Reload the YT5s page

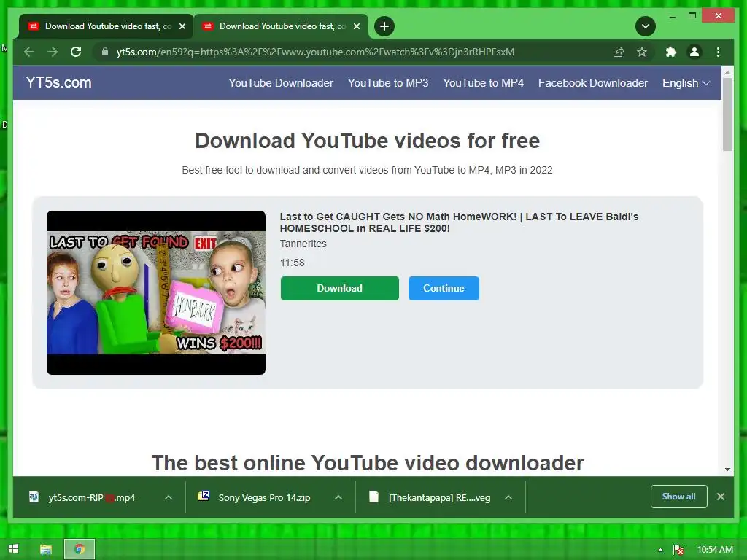pyautogui.click(x=76, y=52)
